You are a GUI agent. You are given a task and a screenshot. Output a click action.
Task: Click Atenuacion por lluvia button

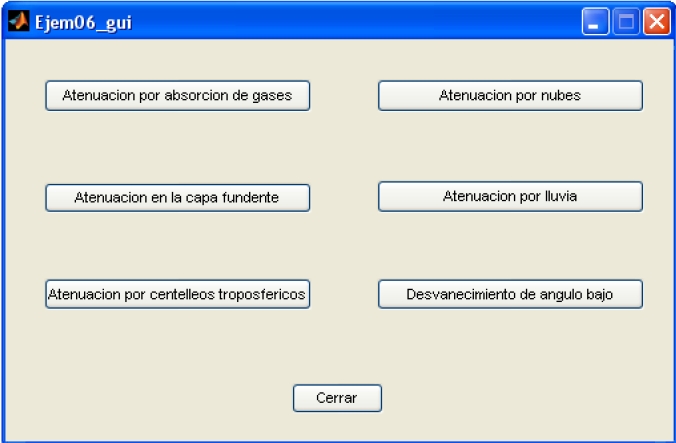(x=510, y=196)
